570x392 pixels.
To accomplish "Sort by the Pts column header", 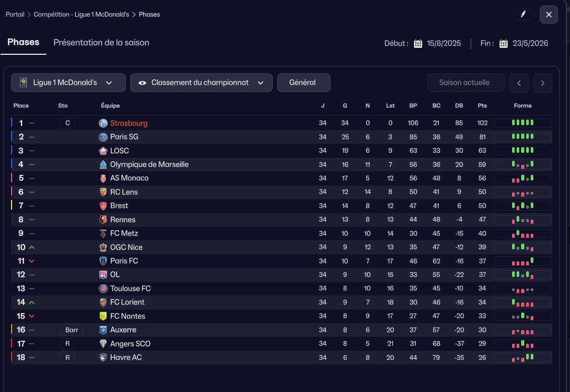I will (x=482, y=106).
